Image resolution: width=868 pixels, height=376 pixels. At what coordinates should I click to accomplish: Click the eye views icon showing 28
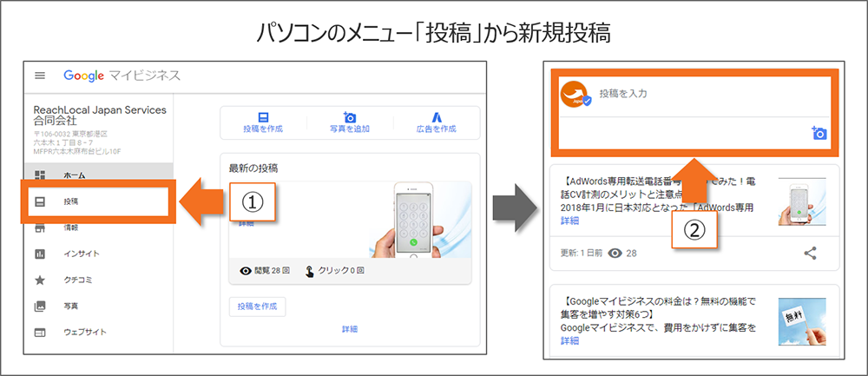coord(615,253)
